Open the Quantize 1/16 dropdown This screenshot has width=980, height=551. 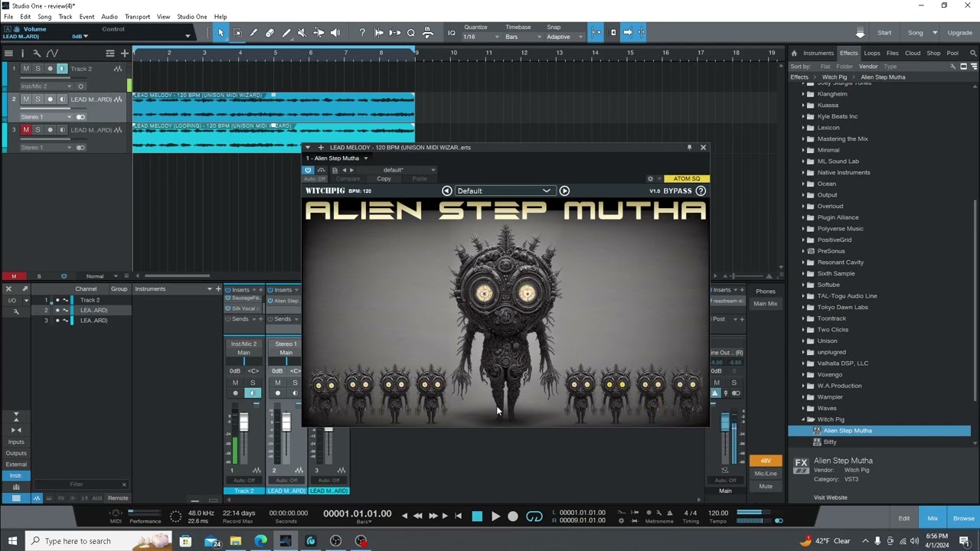coord(481,37)
